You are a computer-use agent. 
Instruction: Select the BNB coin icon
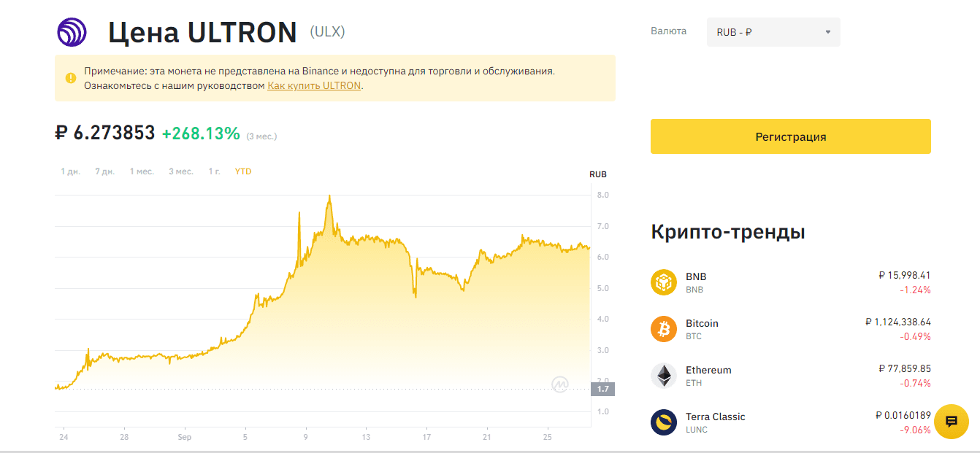coord(663,282)
